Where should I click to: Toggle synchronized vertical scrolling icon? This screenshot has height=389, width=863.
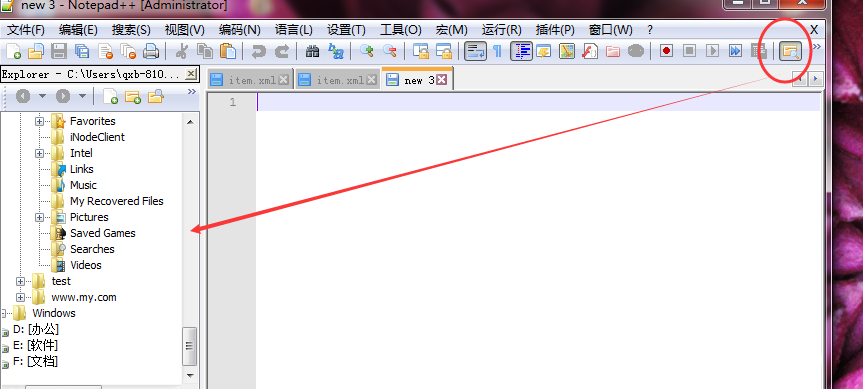420,51
